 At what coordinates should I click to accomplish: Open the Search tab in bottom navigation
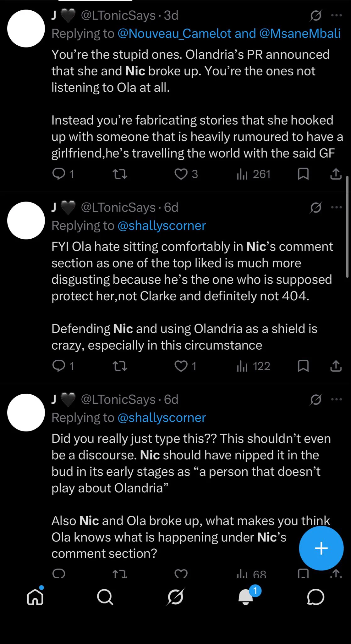pyautogui.click(x=105, y=597)
